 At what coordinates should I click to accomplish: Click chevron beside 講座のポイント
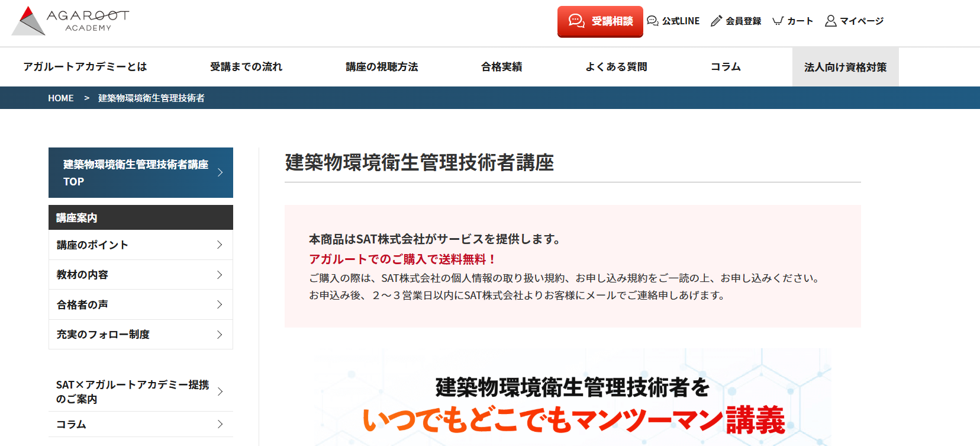click(x=220, y=245)
